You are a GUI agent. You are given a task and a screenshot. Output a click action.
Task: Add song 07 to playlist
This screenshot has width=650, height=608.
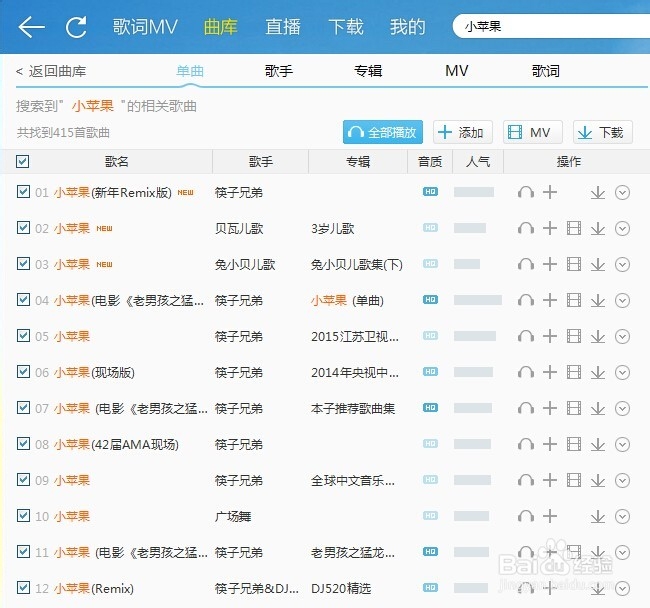[x=550, y=408]
